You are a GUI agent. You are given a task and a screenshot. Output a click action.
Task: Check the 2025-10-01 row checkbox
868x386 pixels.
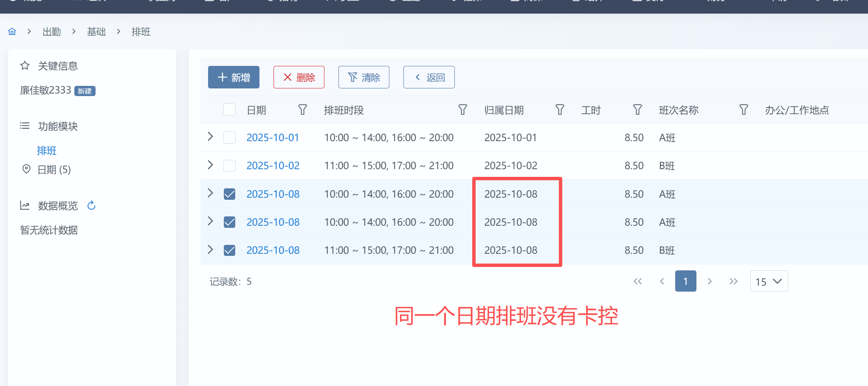coord(229,137)
